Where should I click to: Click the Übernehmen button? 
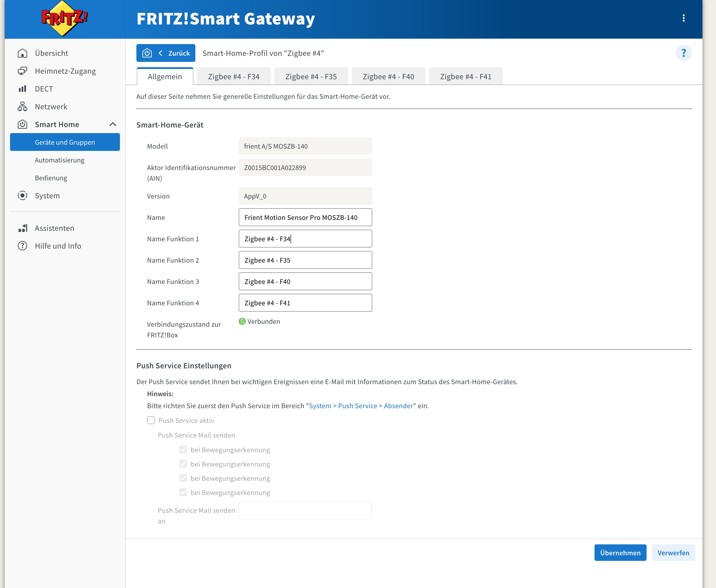coord(620,553)
